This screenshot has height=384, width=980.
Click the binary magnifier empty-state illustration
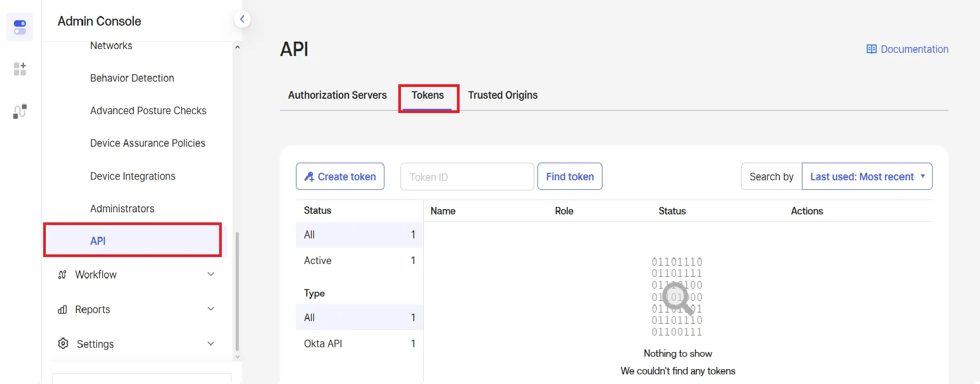click(x=677, y=297)
